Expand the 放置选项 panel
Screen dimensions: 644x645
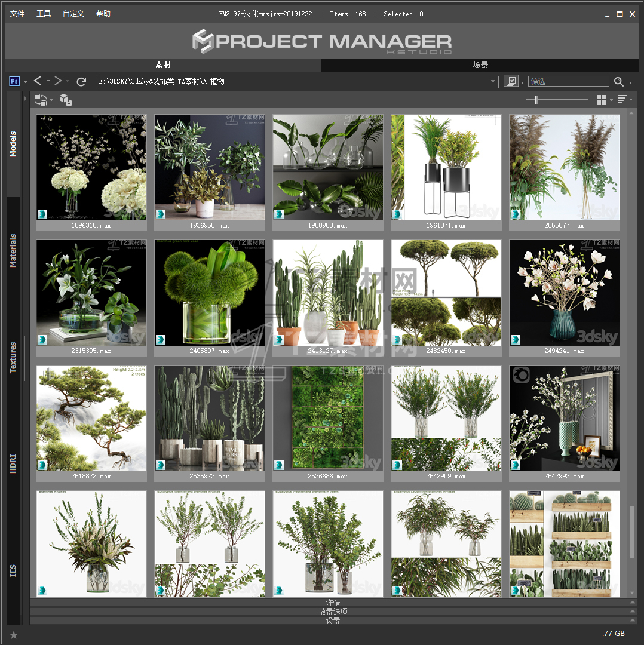[333, 612]
